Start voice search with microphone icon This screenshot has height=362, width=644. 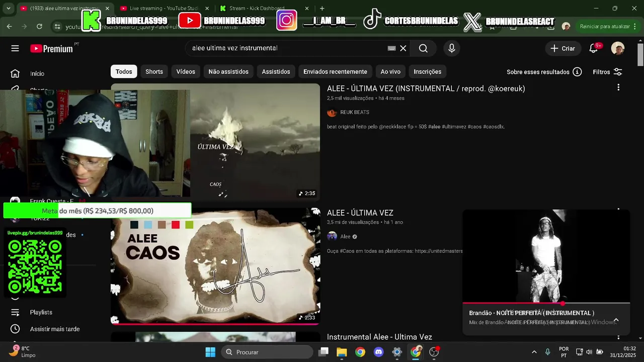pyautogui.click(x=452, y=48)
